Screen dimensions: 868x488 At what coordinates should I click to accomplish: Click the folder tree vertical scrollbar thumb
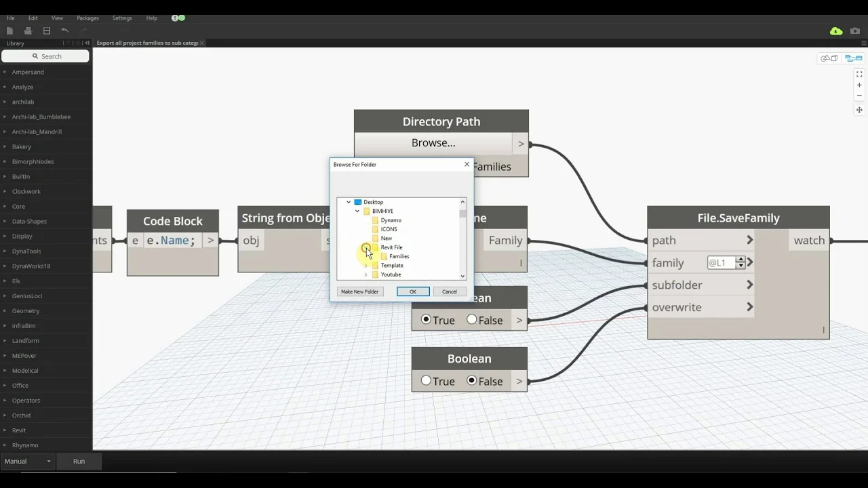(x=463, y=213)
